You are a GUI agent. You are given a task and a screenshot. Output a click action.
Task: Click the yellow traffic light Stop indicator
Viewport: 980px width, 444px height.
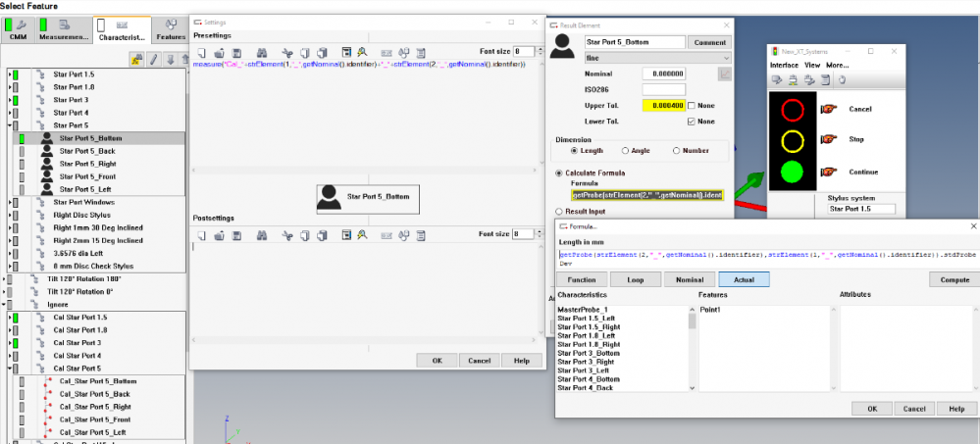click(792, 141)
